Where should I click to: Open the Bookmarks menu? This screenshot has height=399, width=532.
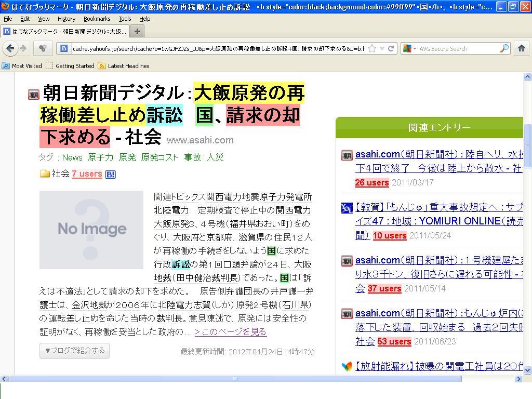point(97,19)
